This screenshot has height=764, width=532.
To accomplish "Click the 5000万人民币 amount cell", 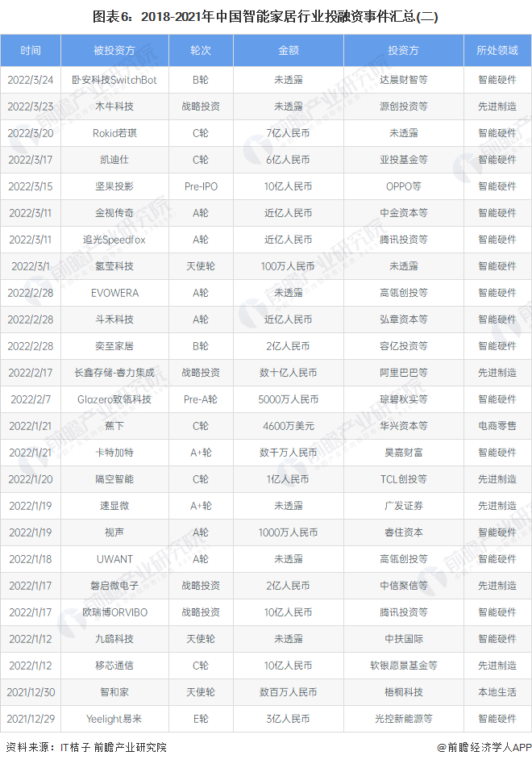I will [289, 399].
